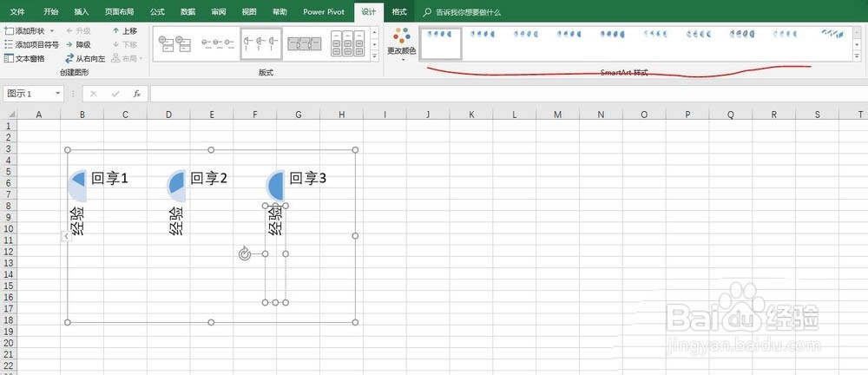Select column M header
This screenshot has width=868, height=375.
(557, 114)
